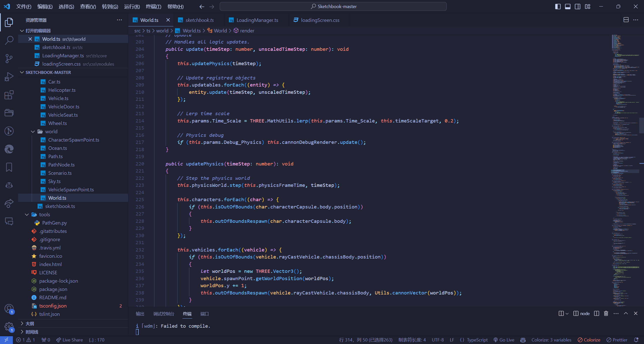Open Explorer panel More Actions ellipsis
This screenshot has height=344, width=644.
pyautogui.click(x=120, y=20)
